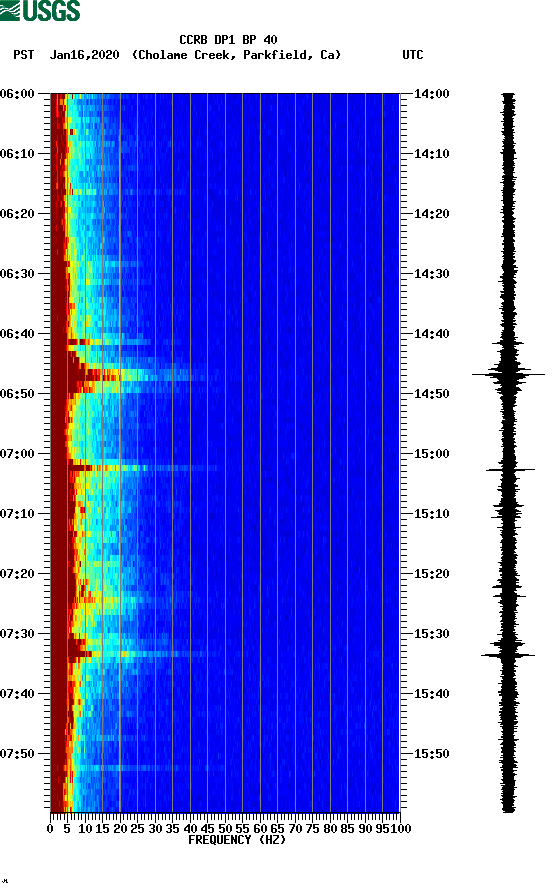Click the '14:30' UTC time label

pyautogui.click(x=432, y=274)
